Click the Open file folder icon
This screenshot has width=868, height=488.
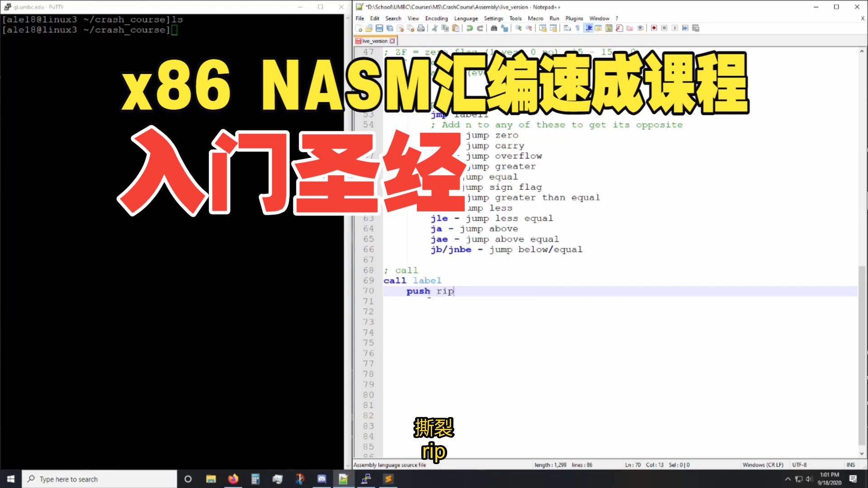pos(369,28)
